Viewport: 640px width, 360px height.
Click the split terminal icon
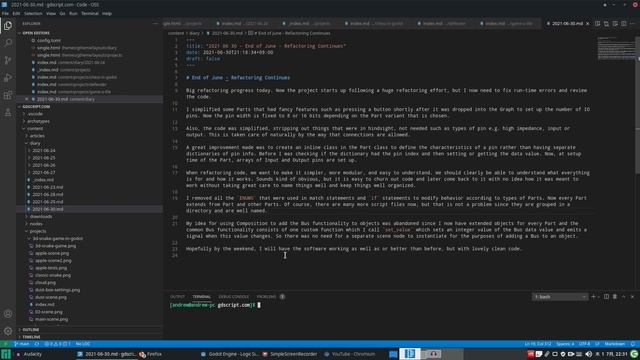click(606, 297)
